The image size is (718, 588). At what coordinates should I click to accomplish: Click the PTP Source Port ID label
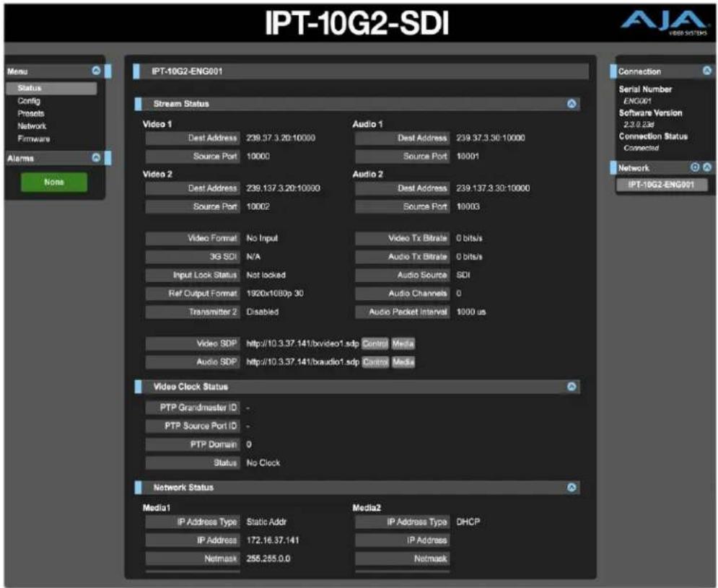(193, 426)
